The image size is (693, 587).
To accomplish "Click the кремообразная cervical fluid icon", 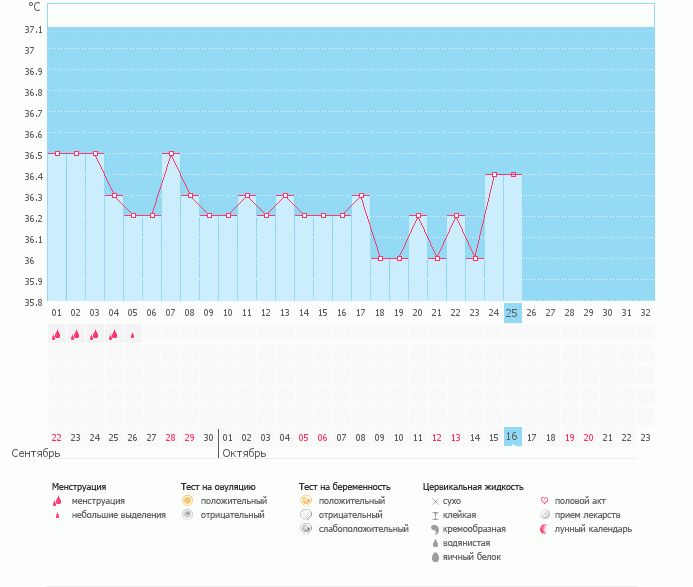I will (434, 529).
